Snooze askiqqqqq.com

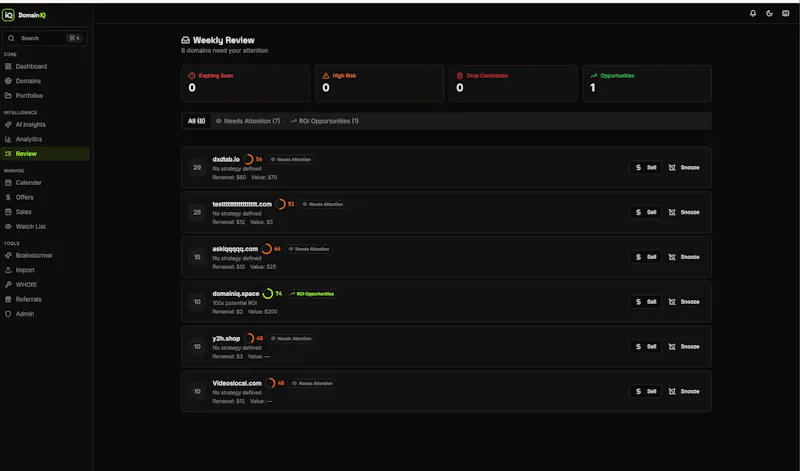pyautogui.click(x=684, y=257)
